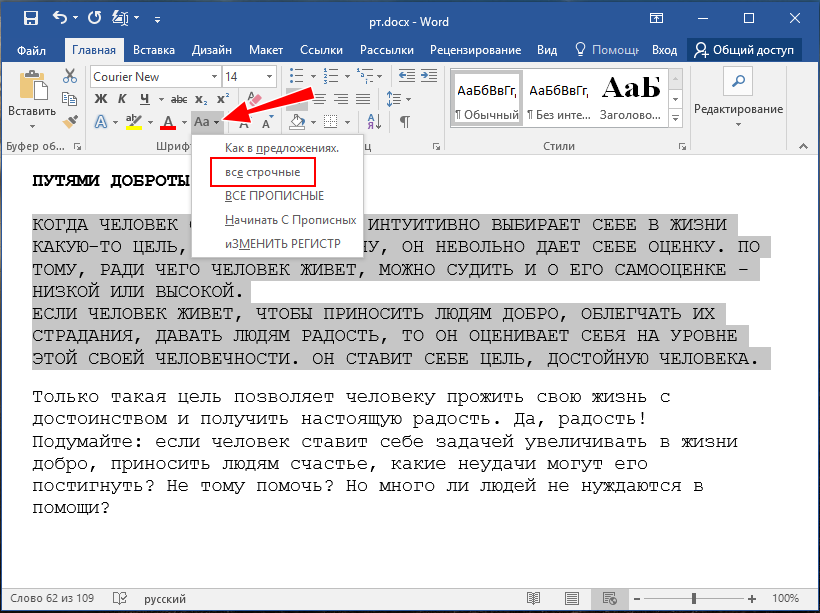Open numbered list button
This screenshot has width=820, height=613.
pyautogui.click(x=331, y=76)
